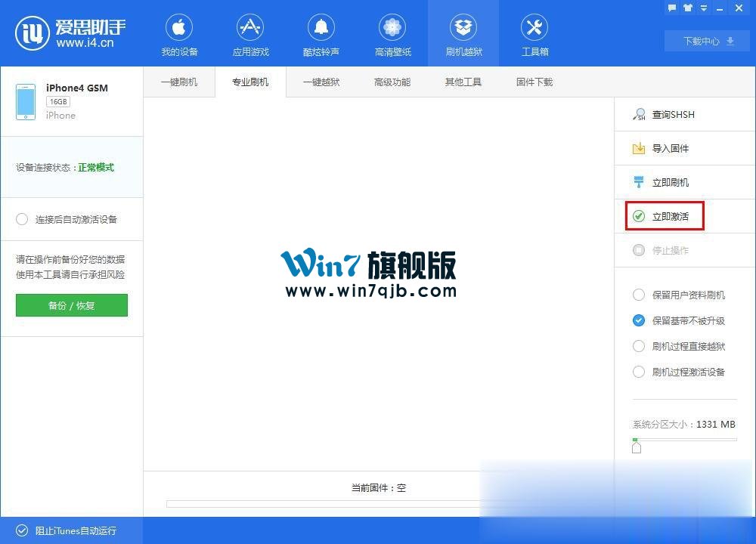This screenshot has height=544, width=756.
Task: Click the system partition size slider handle
Action: point(637,447)
